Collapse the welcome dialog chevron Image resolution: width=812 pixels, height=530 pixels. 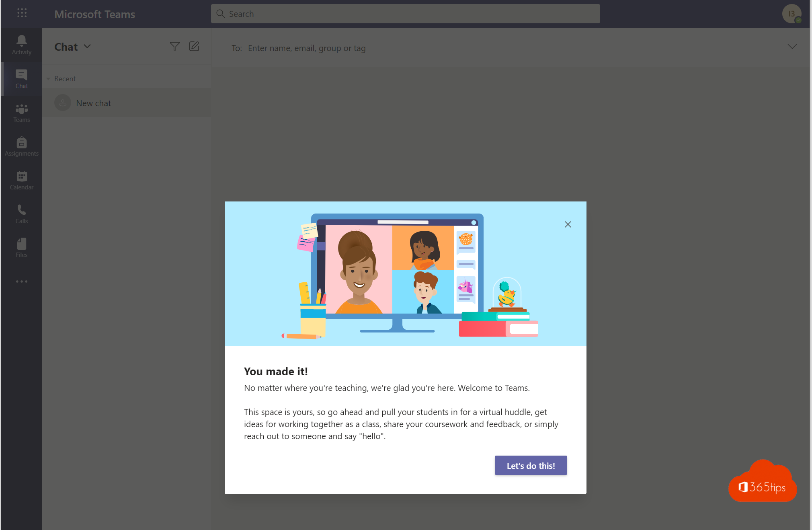[792, 47]
